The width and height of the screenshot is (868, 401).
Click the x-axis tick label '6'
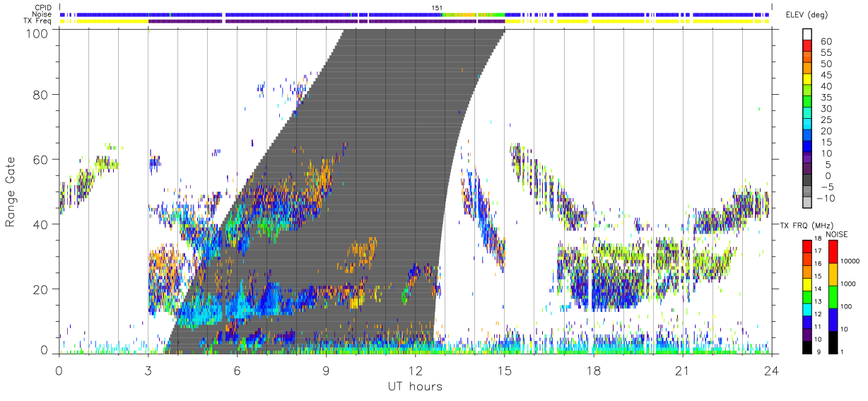[x=237, y=371]
